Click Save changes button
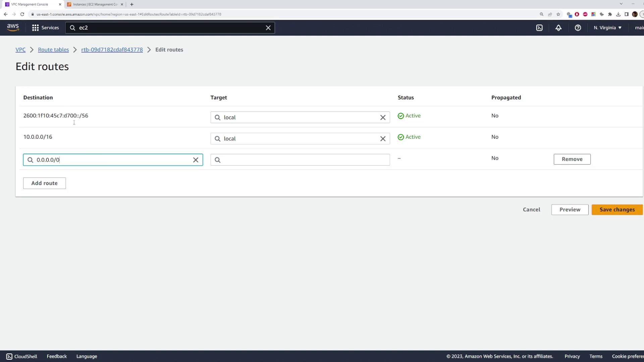The width and height of the screenshot is (644, 362). (617, 209)
